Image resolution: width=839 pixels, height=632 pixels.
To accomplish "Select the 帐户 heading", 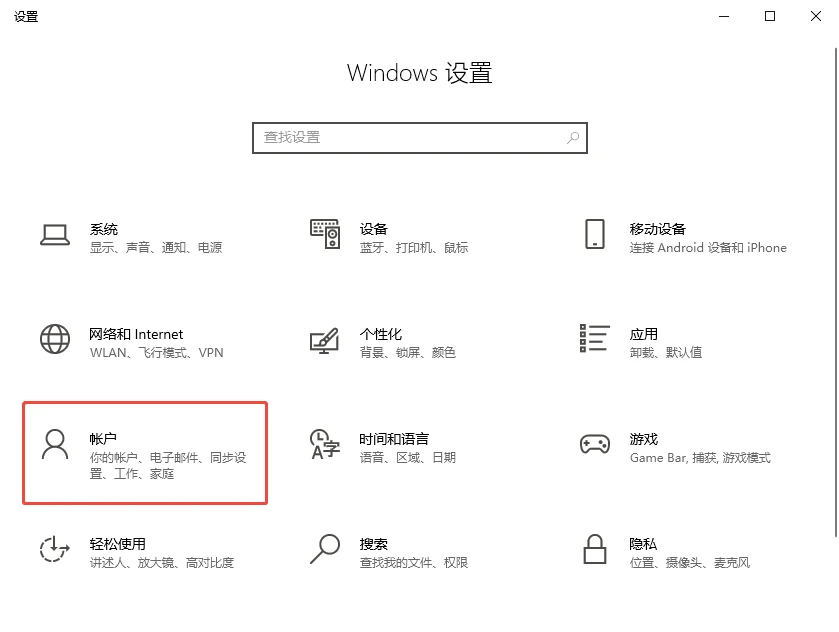I will point(103,439).
